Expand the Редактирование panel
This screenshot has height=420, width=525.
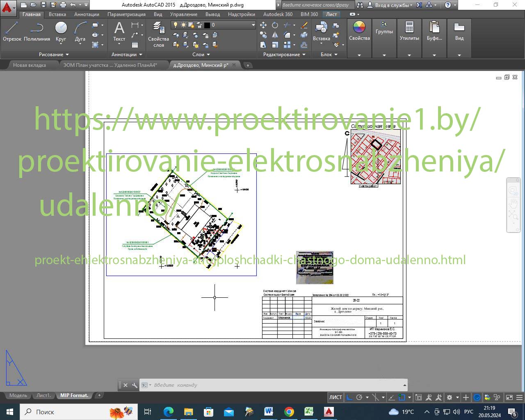pyautogui.click(x=284, y=55)
